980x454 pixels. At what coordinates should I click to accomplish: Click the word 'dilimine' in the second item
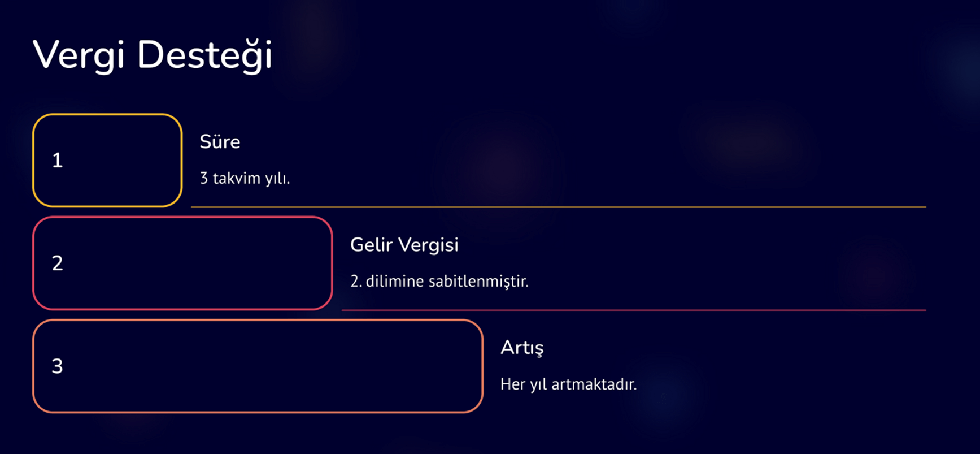pyautogui.click(x=395, y=281)
